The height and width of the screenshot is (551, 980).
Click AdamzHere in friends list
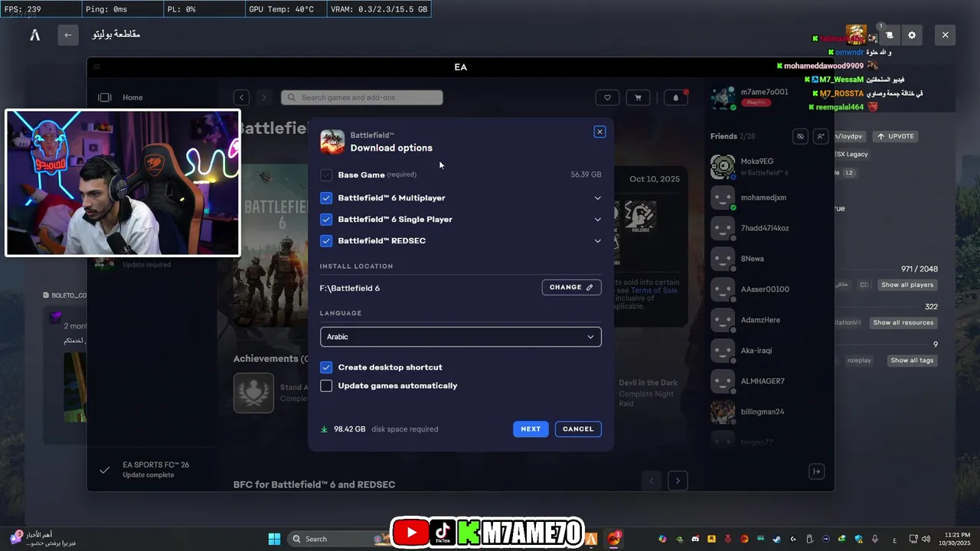pos(760,320)
